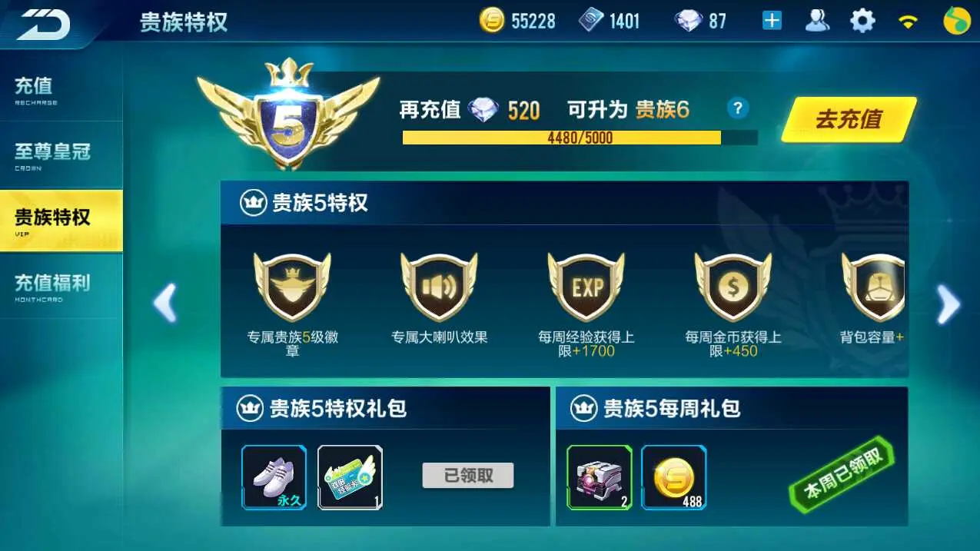Image resolution: width=980 pixels, height=551 pixels.
Task: Click the grey 已领取 claimed button
Action: pos(468,476)
